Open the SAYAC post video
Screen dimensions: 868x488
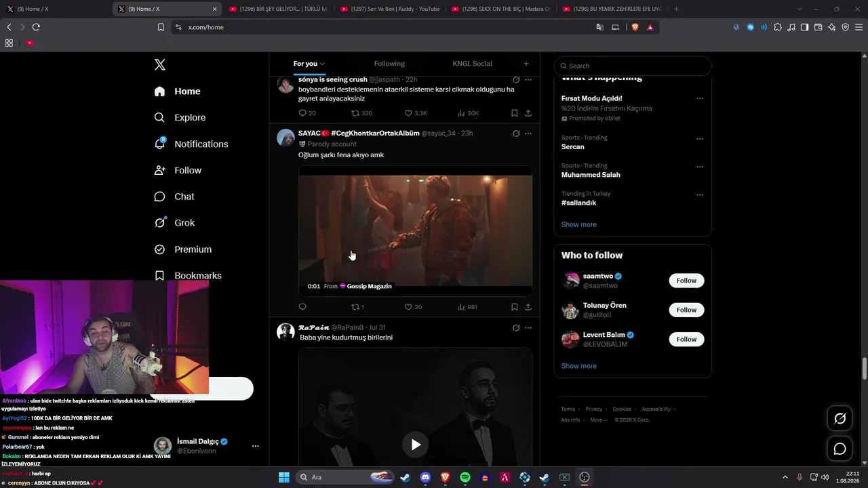(415, 230)
